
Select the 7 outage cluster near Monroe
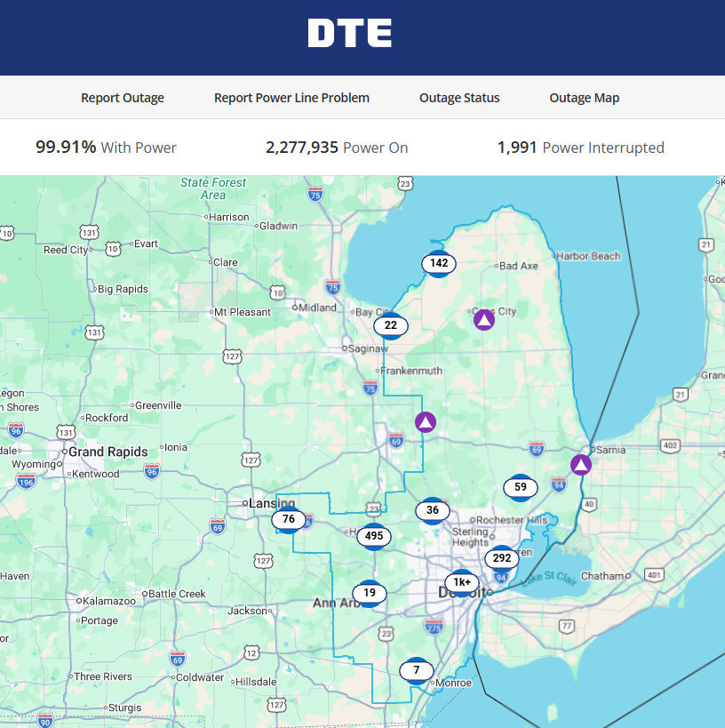[417, 670]
